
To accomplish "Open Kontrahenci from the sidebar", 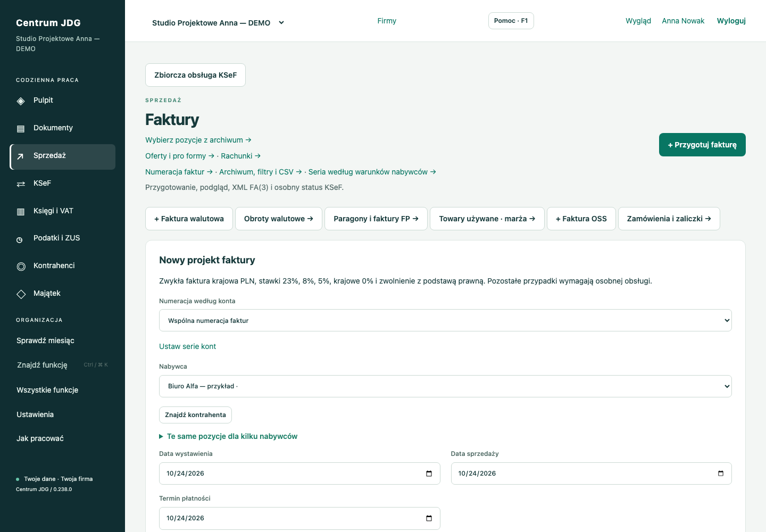I will coord(63,266).
